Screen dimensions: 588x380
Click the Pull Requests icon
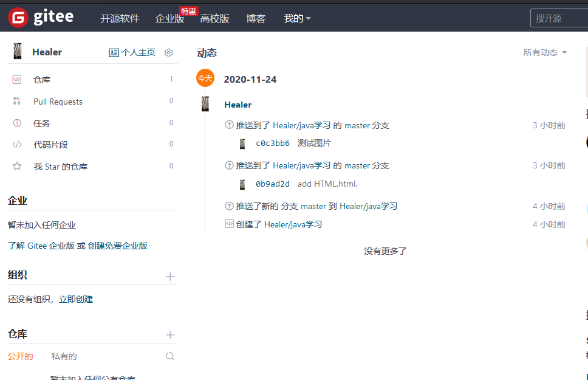(x=17, y=101)
